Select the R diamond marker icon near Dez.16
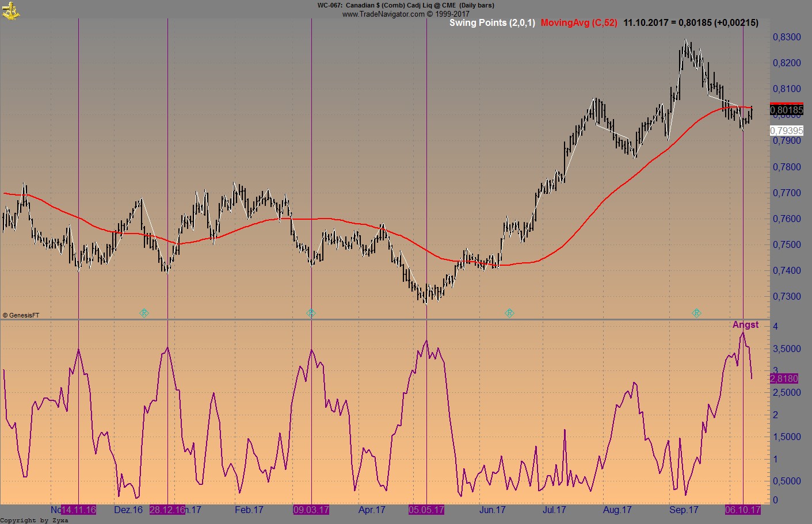The width and height of the screenshot is (812, 524). 144,313
